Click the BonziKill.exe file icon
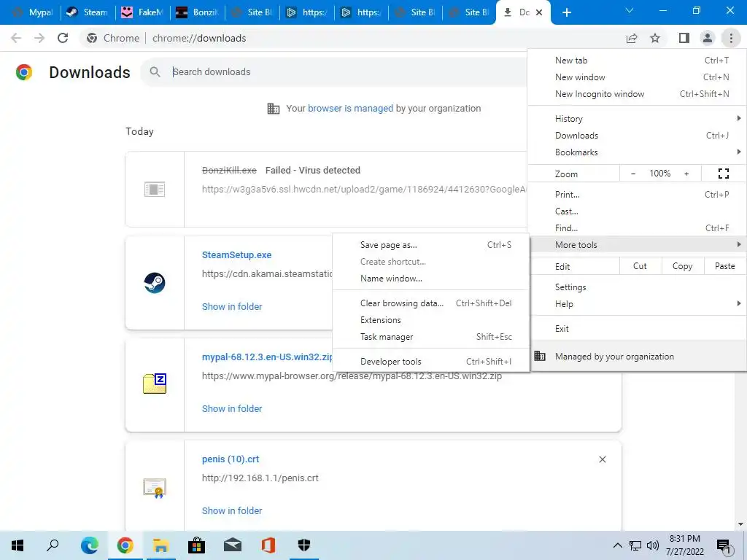 (x=155, y=189)
